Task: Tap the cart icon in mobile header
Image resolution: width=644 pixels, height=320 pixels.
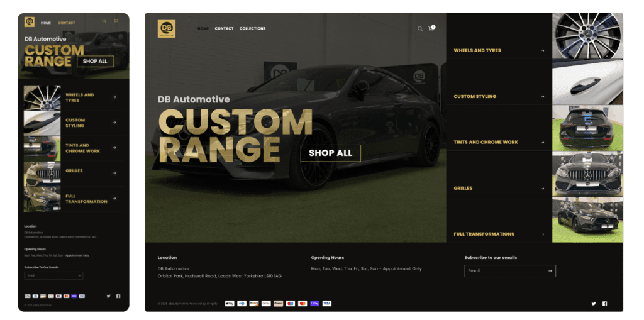Action: pyautogui.click(x=116, y=21)
